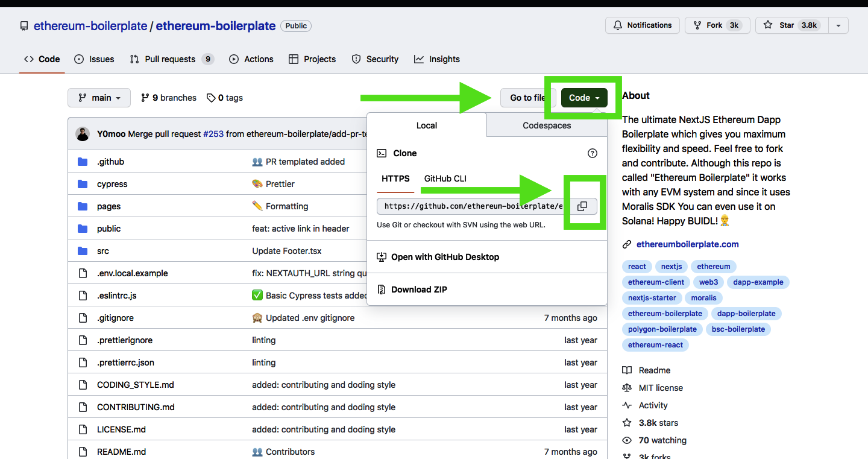Screen dimensions: 868x459
Task: Open the .github folder
Action: click(110, 162)
